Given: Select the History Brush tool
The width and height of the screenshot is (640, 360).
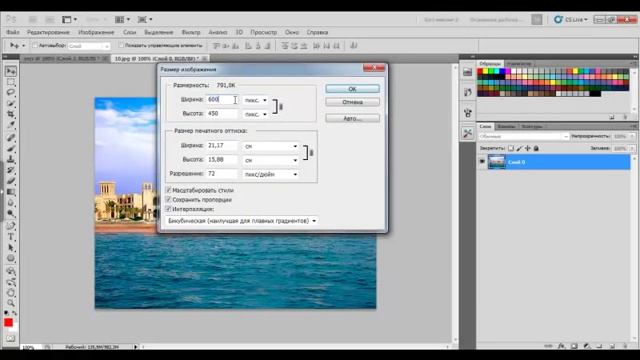Looking at the screenshot, I should click(11, 170).
